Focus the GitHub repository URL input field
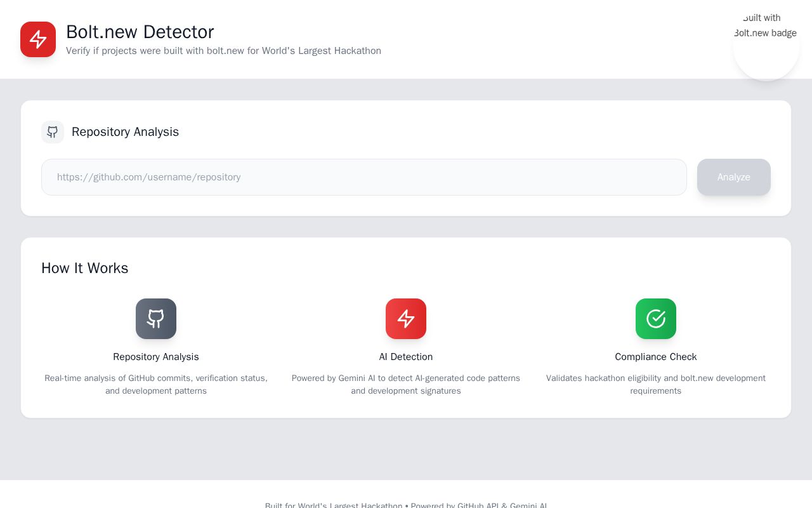 364,177
